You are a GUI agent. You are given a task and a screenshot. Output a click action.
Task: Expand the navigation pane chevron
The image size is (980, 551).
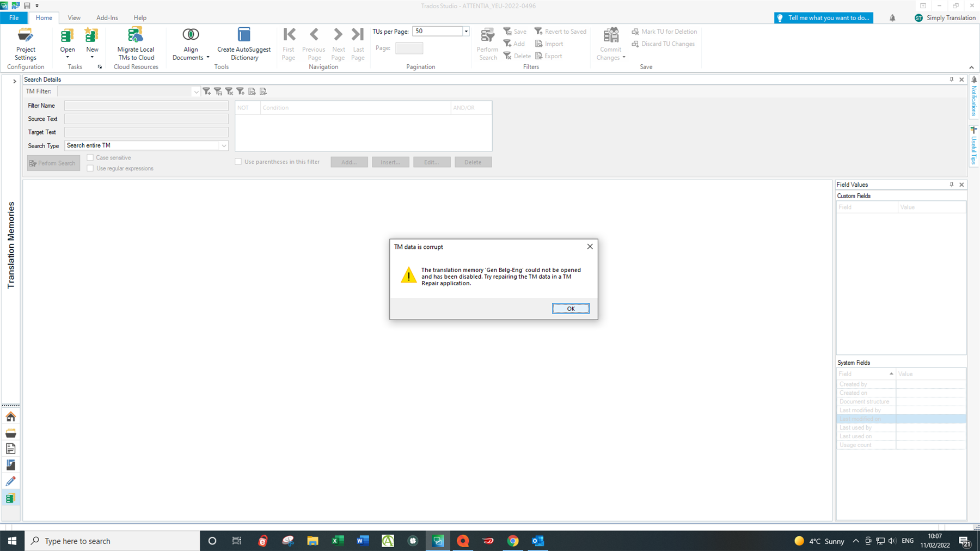pyautogui.click(x=15, y=81)
